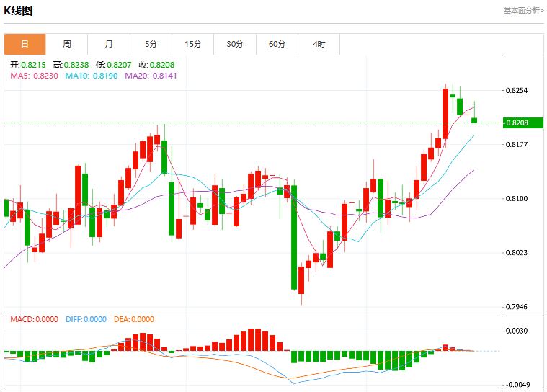
Task: Open the 60分 interval tab
Action: coord(277,44)
